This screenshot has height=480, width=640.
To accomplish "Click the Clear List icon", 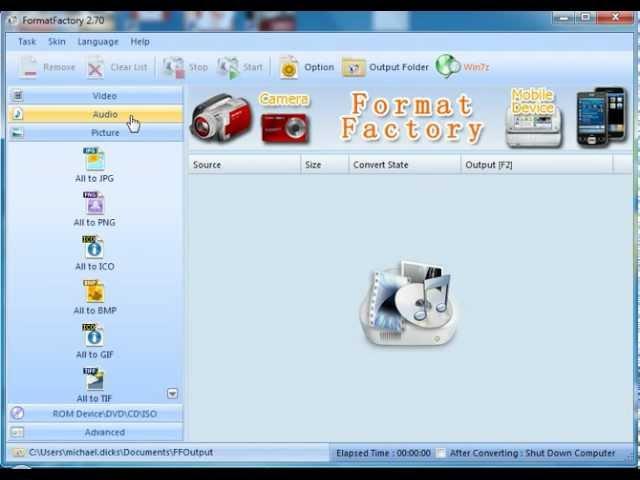I will coord(95,67).
